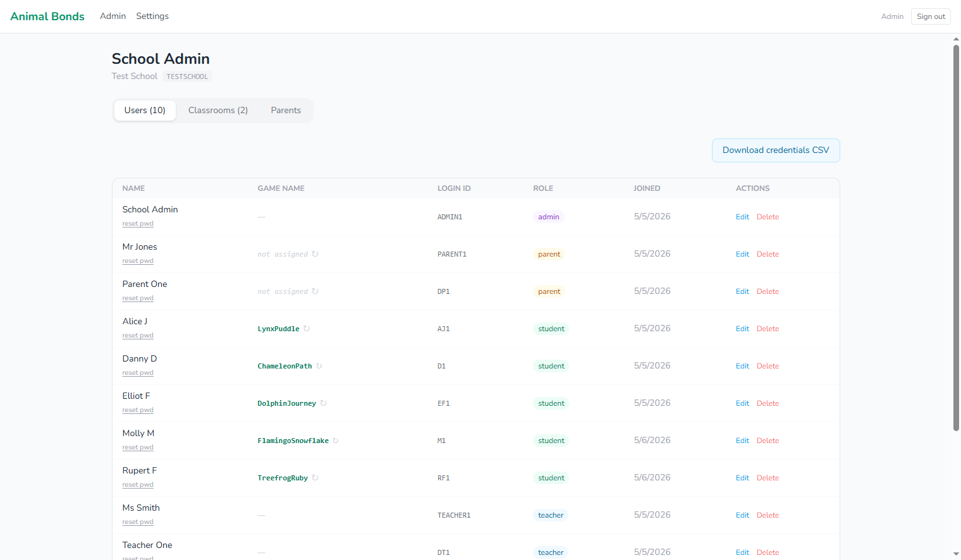Open the Admin navigation item
This screenshot has width=961, height=560.
(113, 16)
